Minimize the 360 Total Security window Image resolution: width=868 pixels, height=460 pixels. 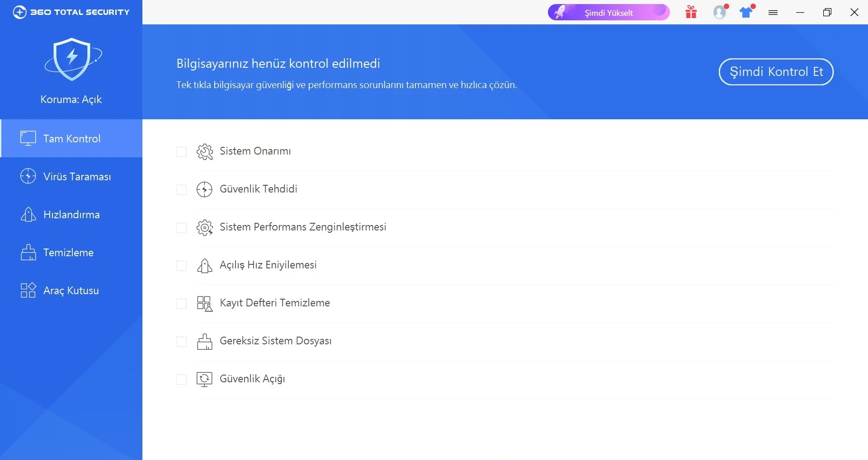800,13
